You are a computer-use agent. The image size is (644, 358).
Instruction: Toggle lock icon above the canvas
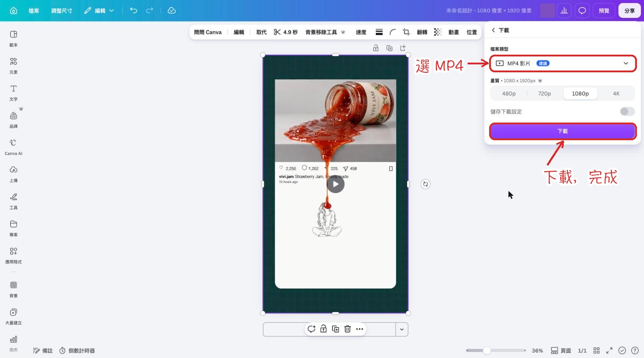pos(376,48)
